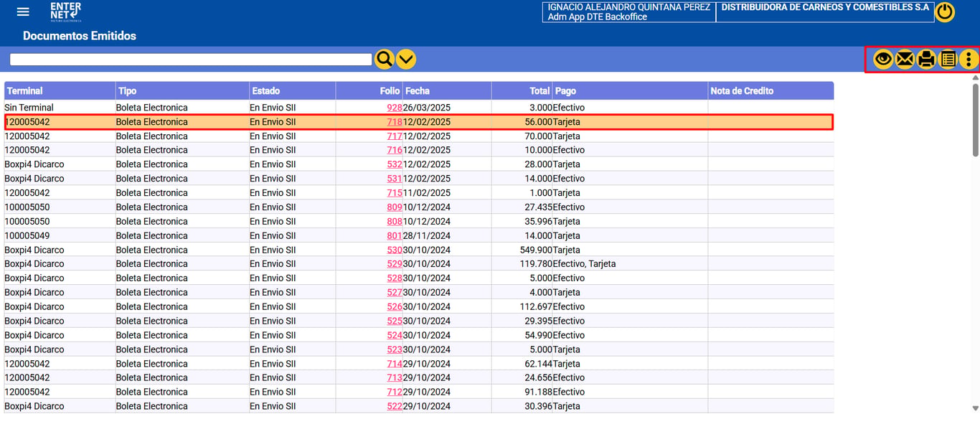Open folio 531 link
Viewport: 980px width, 442px height.
point(395,179)
